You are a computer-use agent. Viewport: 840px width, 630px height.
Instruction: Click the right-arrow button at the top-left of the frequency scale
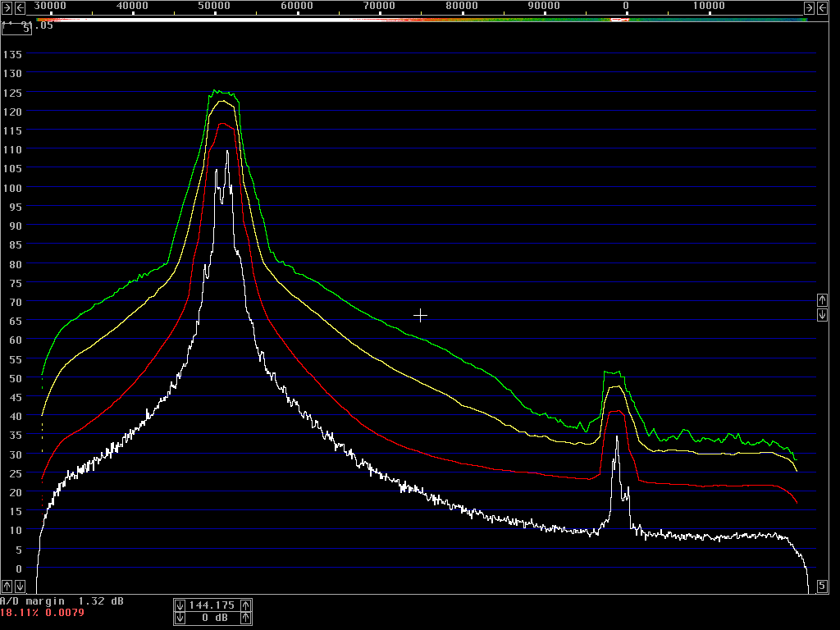tap(7, 7)
